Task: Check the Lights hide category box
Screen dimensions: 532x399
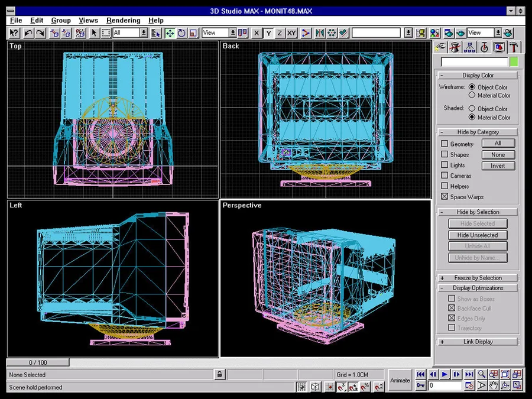Action: coord(445,165)
